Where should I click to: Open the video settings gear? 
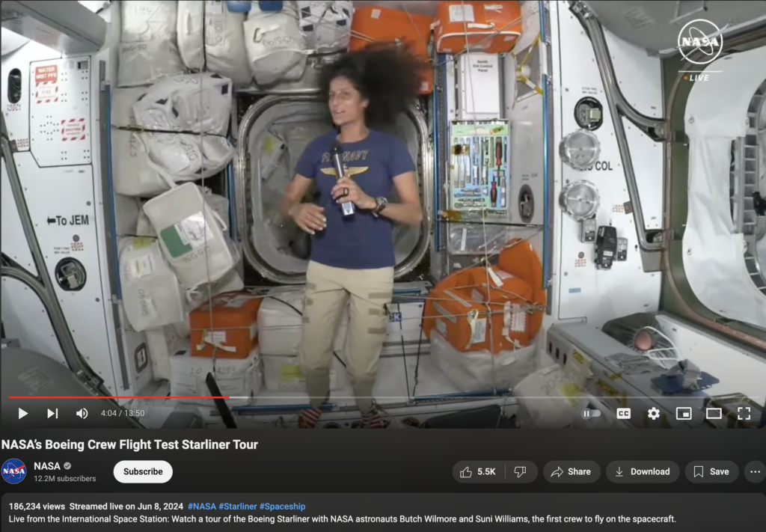point(654,413)
